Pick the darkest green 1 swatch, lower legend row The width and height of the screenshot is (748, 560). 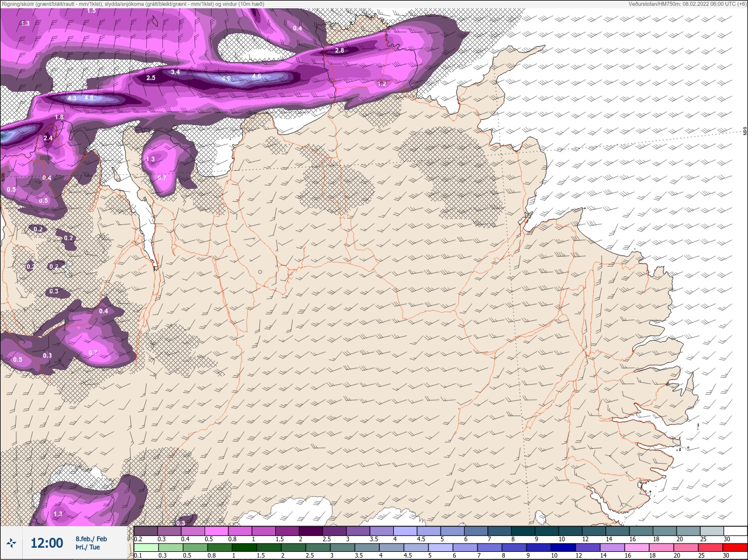(x=244, y=548)
